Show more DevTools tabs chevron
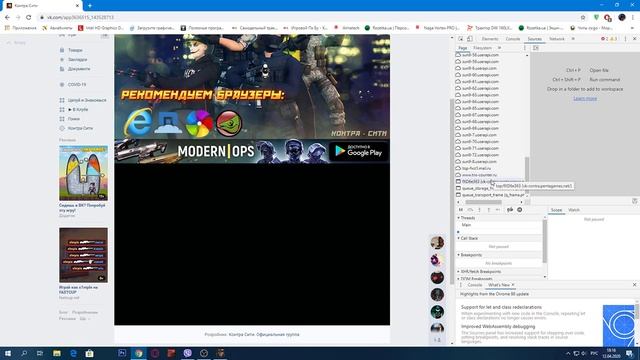This screenshot has height=360, width=640. (573, 39)
